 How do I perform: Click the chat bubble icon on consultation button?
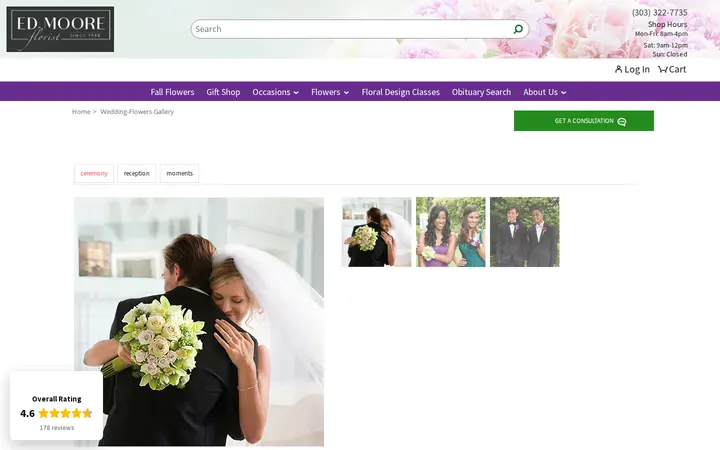coord(621,121)
